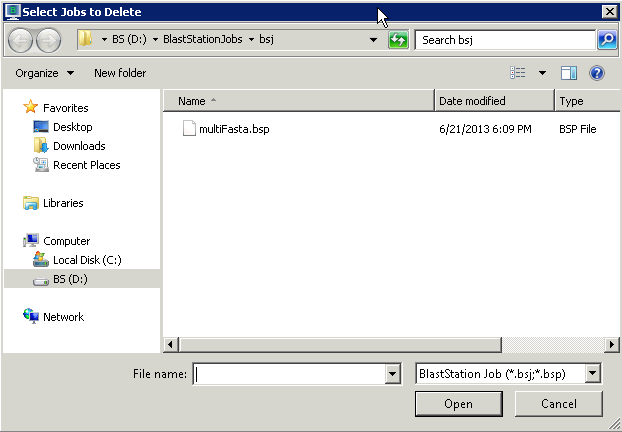Open Help with the question mark icon
This screenshot has width=622, height=432.
tap(597, 73)
